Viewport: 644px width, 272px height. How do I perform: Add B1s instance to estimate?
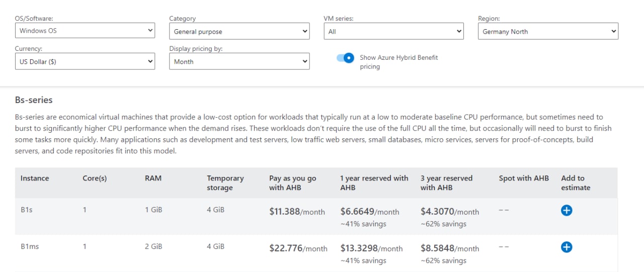coord(567,211)
